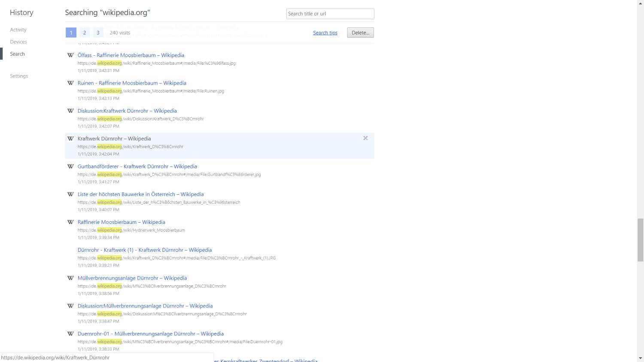Select page 1 of search results
This screenshot has width=644, height=362.
click(x=71, y=33)
